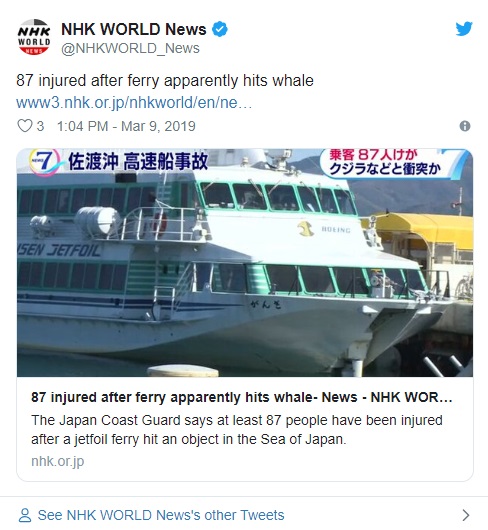Open the @NHKWORLD_News handle

tap(130, 48)
